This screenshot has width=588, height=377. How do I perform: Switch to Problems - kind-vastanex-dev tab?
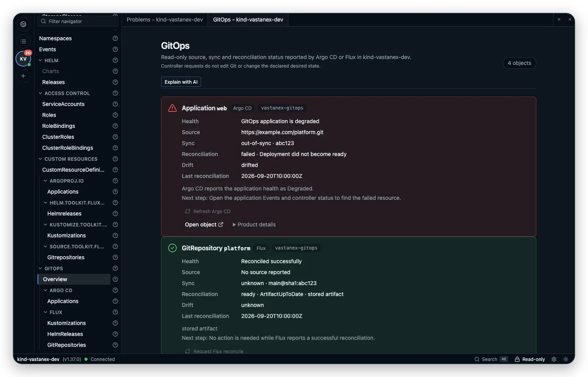tap(165, 20)
